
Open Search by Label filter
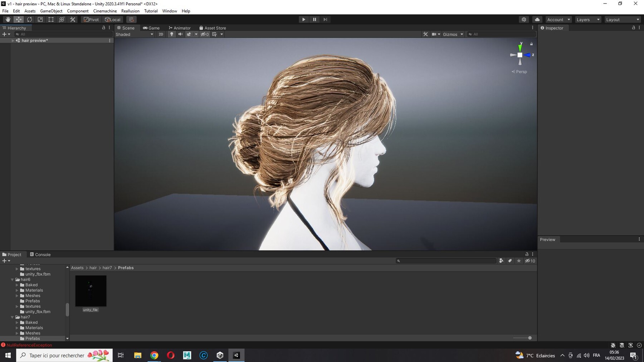click(510, 261)
